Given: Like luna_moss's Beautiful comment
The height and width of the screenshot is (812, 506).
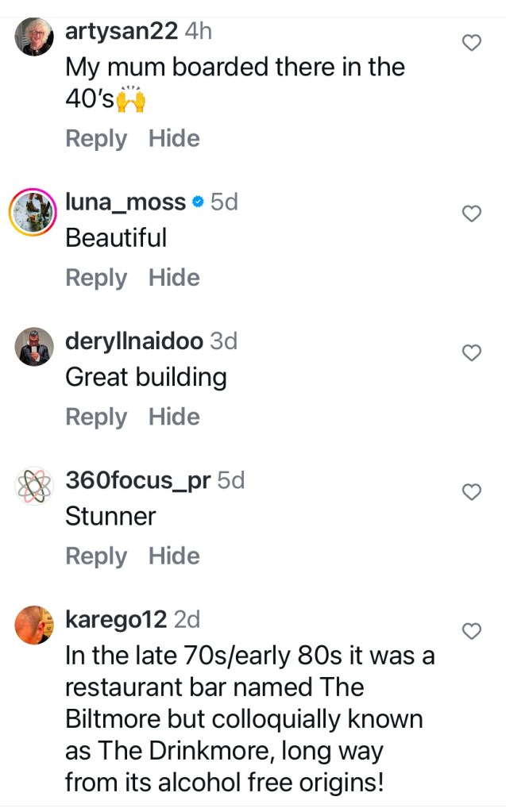Looking at the screenshot, I should pyautogui.click(x=472, y=214).
